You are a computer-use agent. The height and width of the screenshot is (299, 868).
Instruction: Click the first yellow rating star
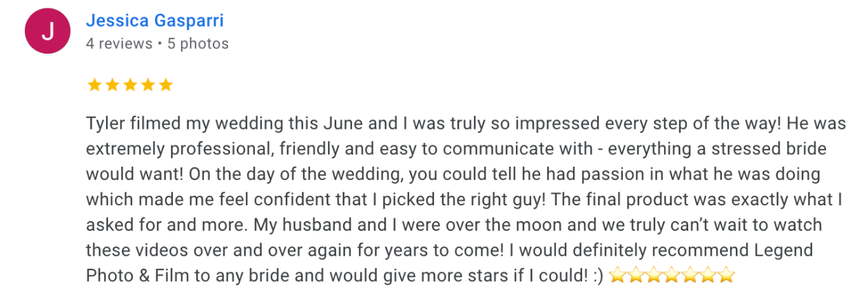click(x=94, y=85)
